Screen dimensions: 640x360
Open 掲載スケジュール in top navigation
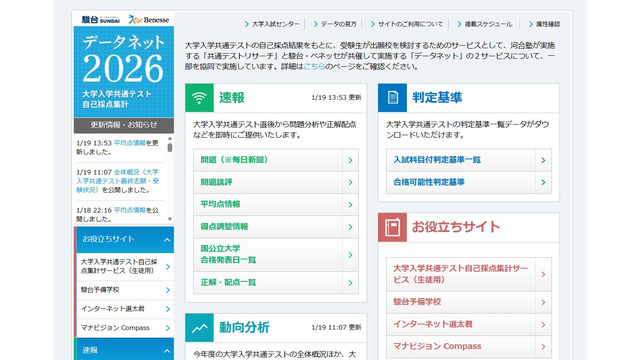pyautogui.click(x=484, y=24)
